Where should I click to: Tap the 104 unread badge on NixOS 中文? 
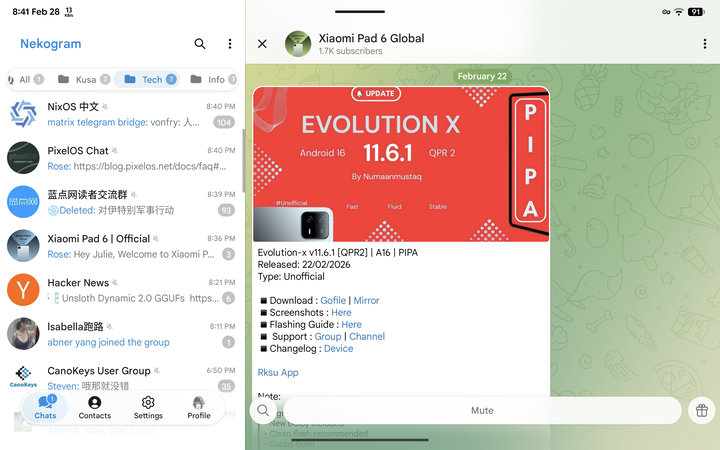click(224, 122)
